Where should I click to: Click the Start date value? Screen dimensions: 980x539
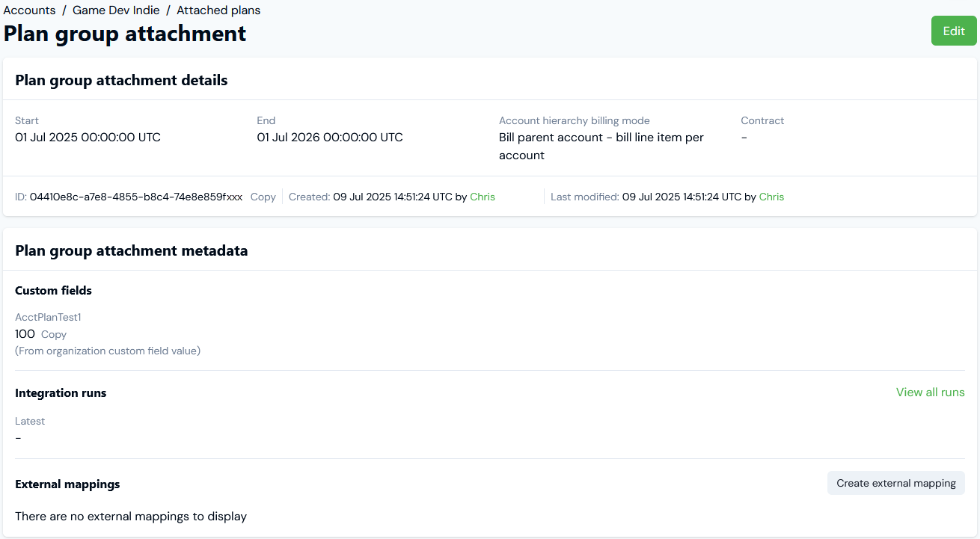(x=88, y=138)
